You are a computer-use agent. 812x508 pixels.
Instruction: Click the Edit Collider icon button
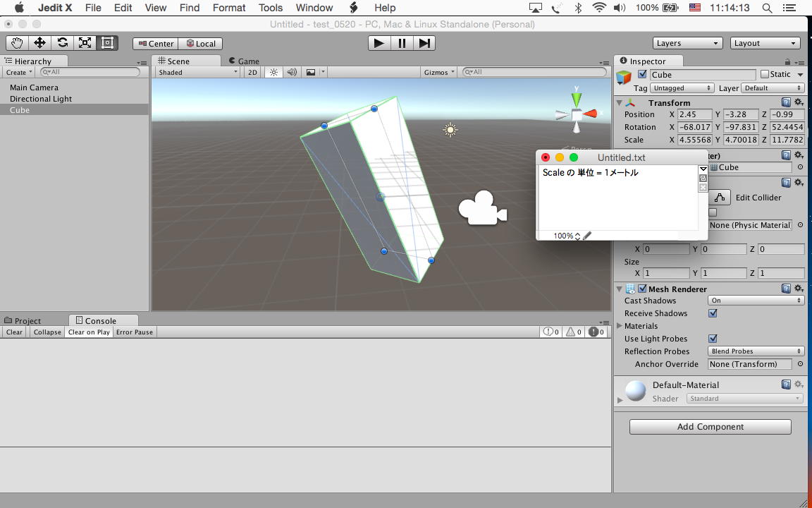tap(719, 198)
